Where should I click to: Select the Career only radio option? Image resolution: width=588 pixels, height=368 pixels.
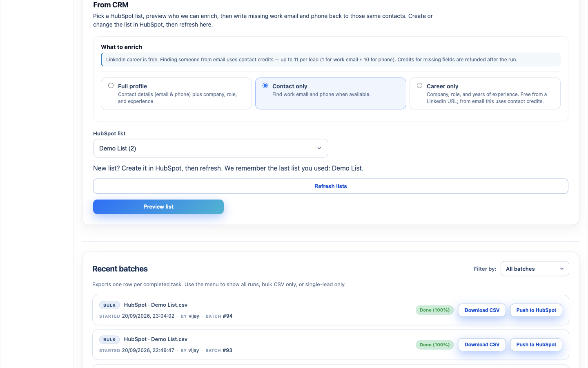pos(419,86)
